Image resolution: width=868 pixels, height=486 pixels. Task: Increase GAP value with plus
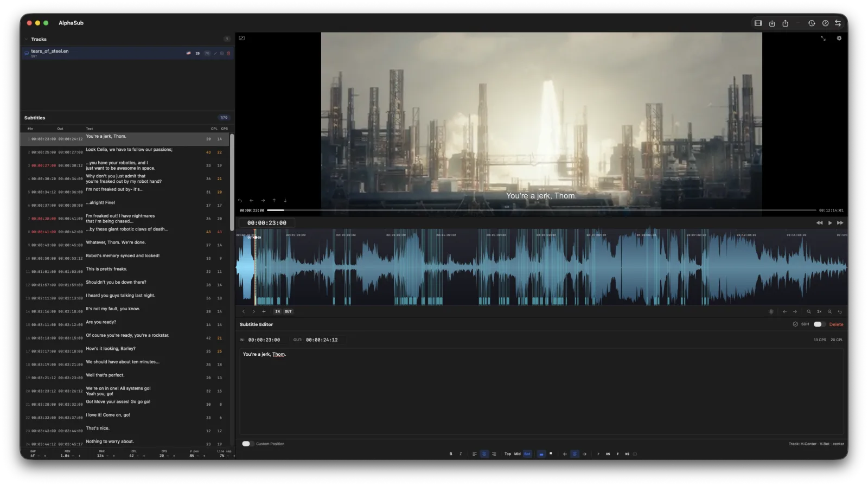(45, 456)
